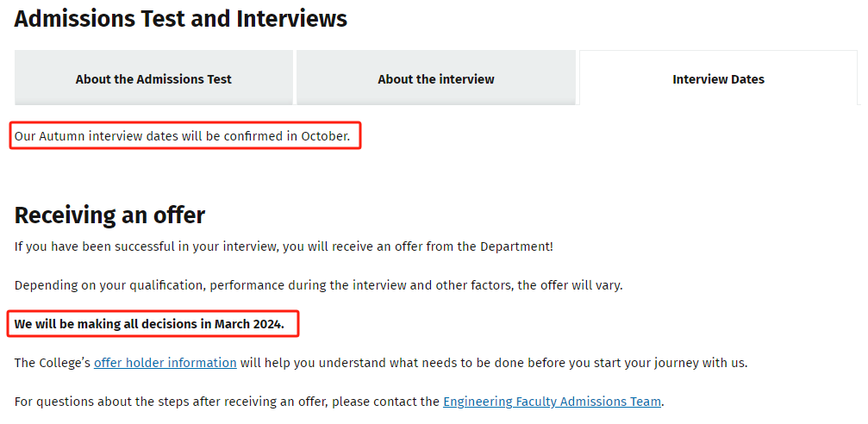Click the Receiving an offer heading
Viewport: 868px width, 424px height.
point(109,215)
